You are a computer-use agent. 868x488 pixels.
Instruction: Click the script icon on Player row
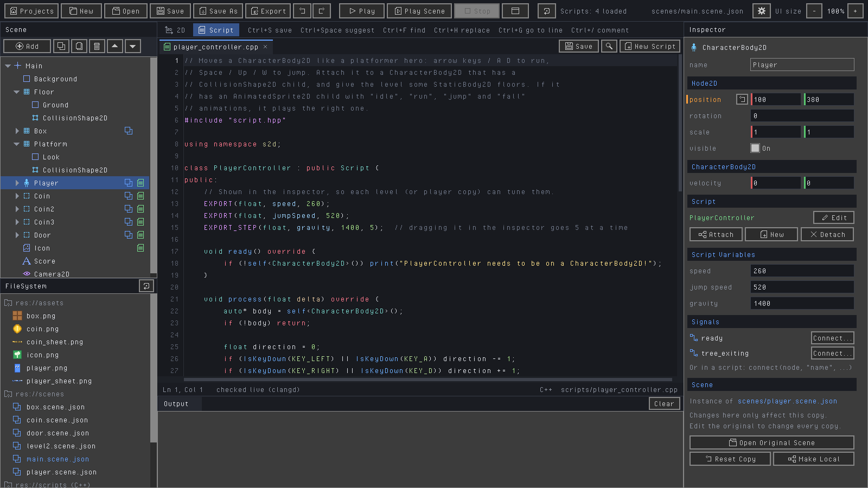(141, 183)
